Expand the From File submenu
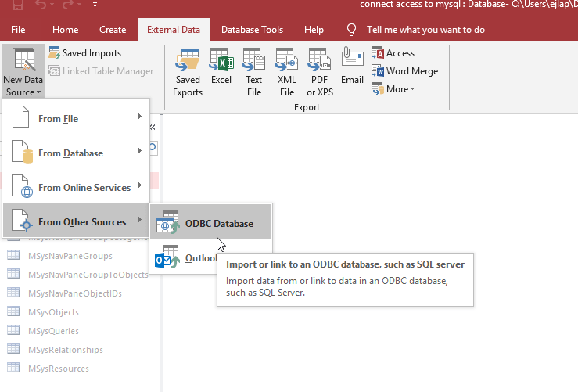The image size is (578, 392). click(x=76, y=118)
